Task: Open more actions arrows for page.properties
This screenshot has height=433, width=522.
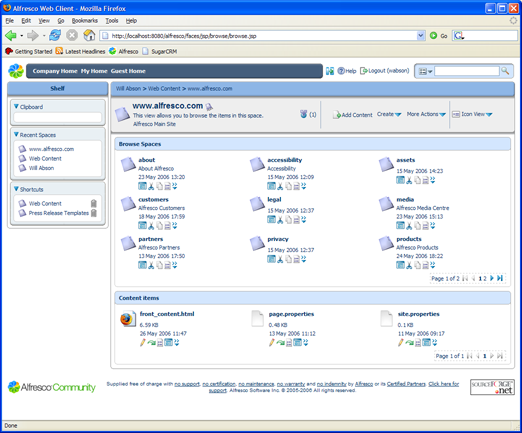Action: coord(306,343)
